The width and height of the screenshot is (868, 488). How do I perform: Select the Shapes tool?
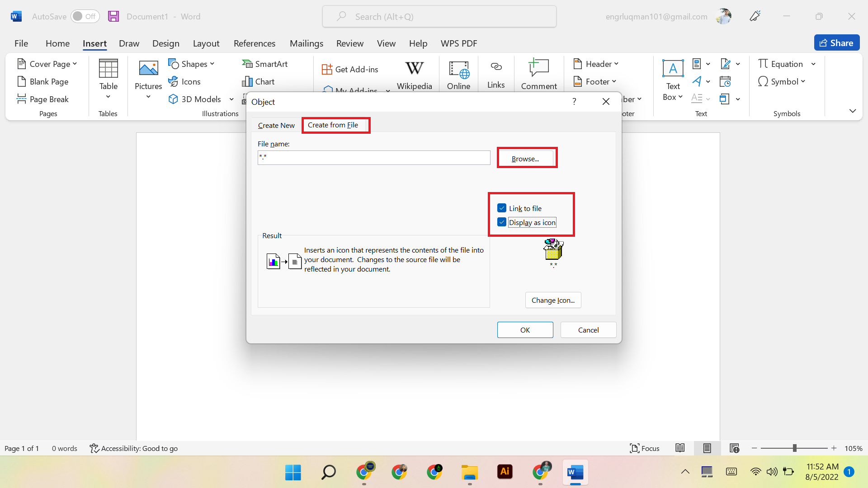pos(191,64)
